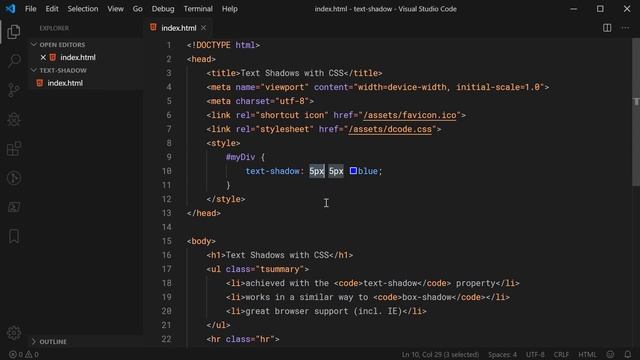Open the Go menu
Screen dimensions: 640x360
tap(138, 9)
